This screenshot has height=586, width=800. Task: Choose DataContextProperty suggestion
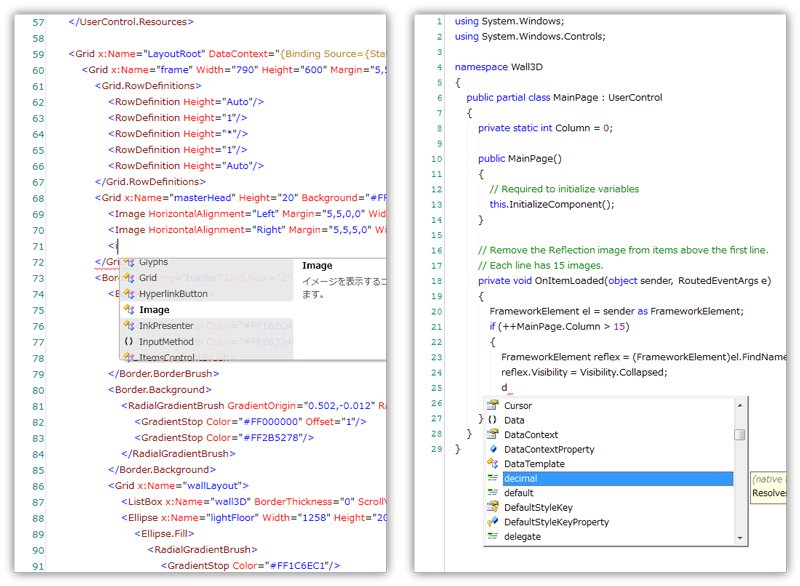[x=549, y=449]
